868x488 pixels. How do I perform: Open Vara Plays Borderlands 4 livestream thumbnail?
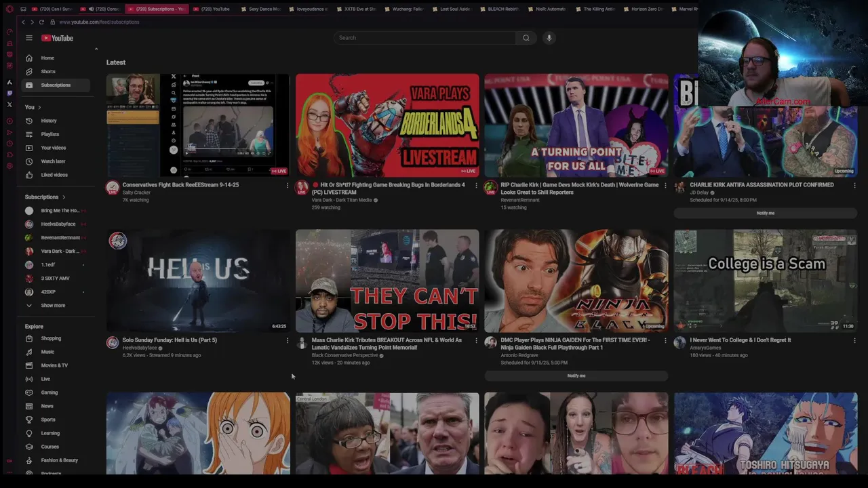click(387, 125)
